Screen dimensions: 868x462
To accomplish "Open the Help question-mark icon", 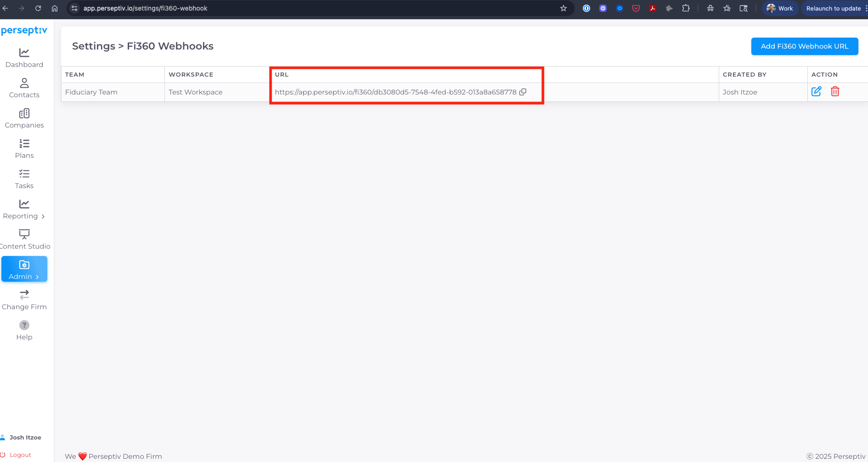I will 24,325.
